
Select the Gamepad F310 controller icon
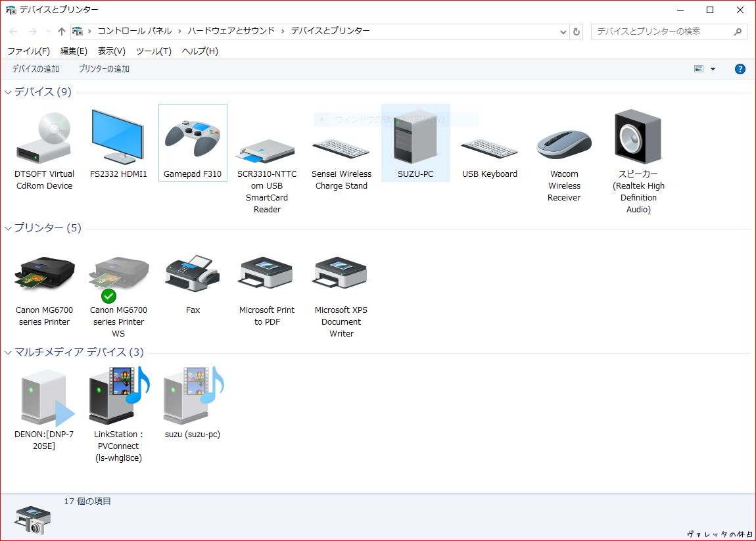(x=193, y=139)
